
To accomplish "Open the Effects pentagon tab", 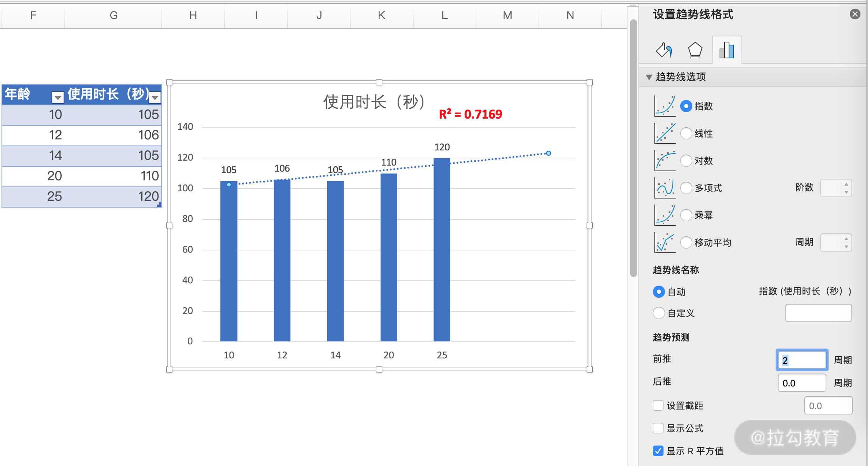I will pos(695,50).
